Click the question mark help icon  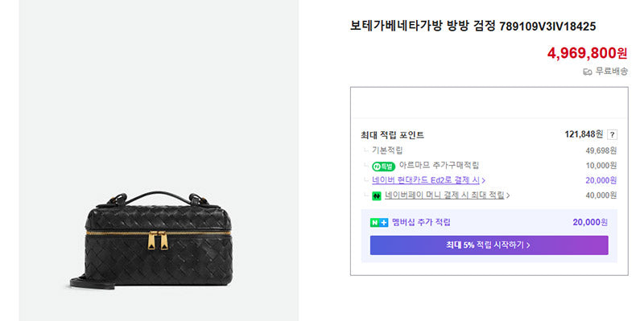pos(612,134)
